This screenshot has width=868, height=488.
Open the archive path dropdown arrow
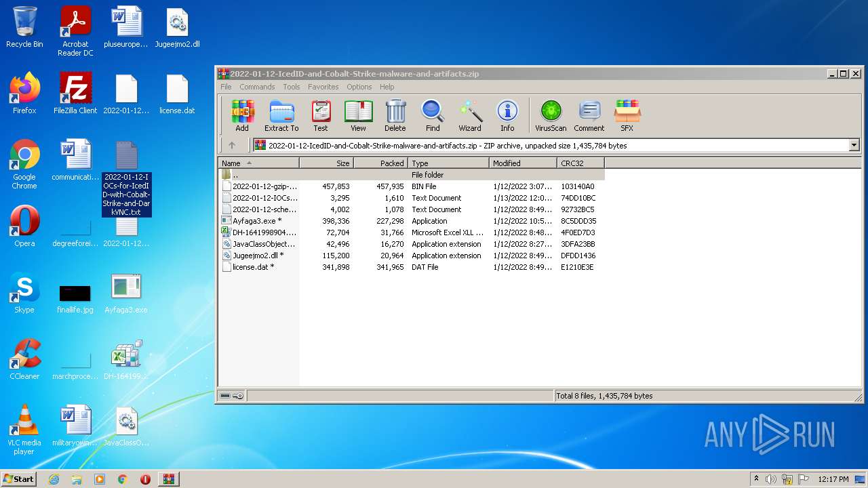(x=854, y=145)
